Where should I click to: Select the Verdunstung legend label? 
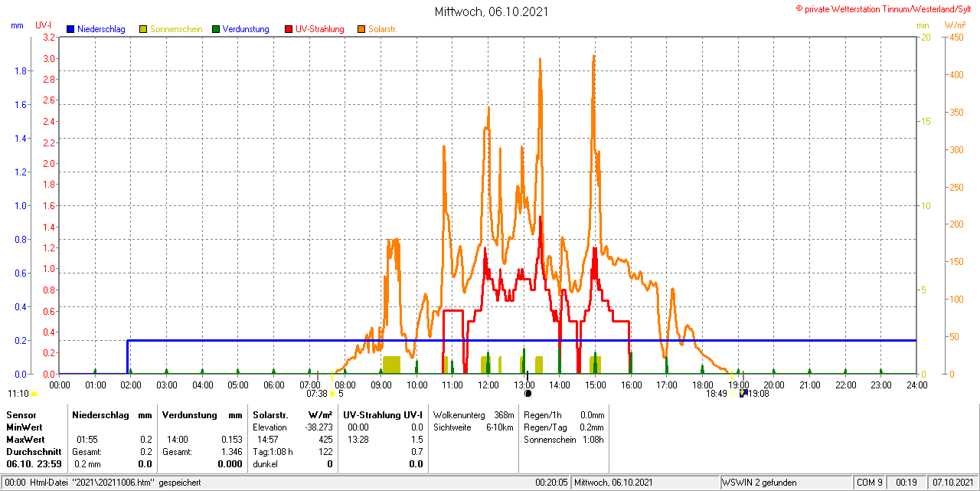click(x=246, y=29)
